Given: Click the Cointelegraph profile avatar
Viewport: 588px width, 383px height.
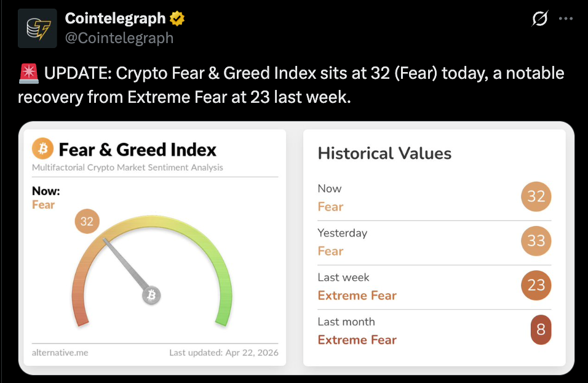Looking at the screenshot, I should tap(38, 28).
